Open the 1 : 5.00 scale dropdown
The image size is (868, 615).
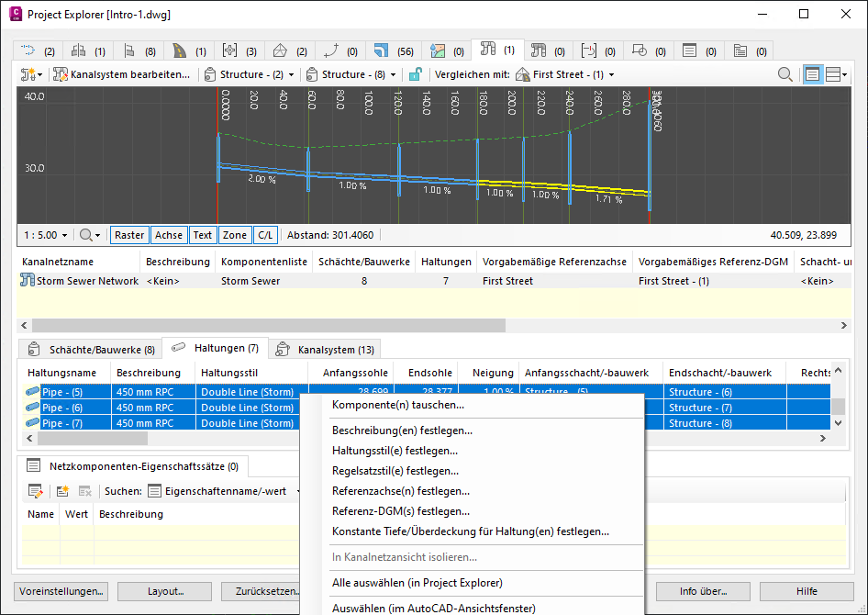45,235
